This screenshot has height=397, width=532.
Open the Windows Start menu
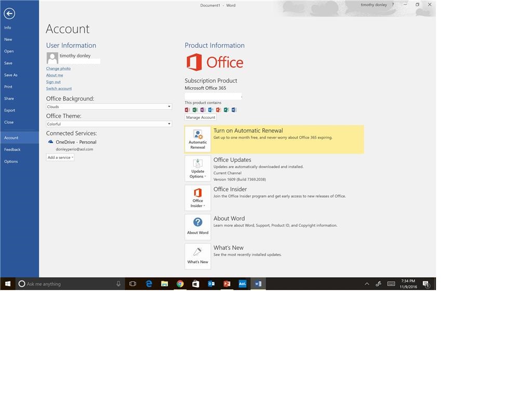(7, 284)
